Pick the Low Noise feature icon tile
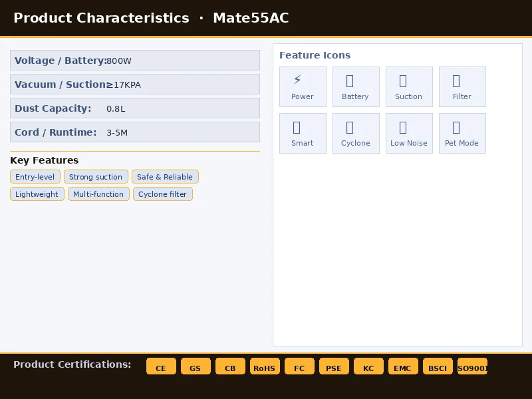Viewport: 532px width, 399px height. (409, 134)
